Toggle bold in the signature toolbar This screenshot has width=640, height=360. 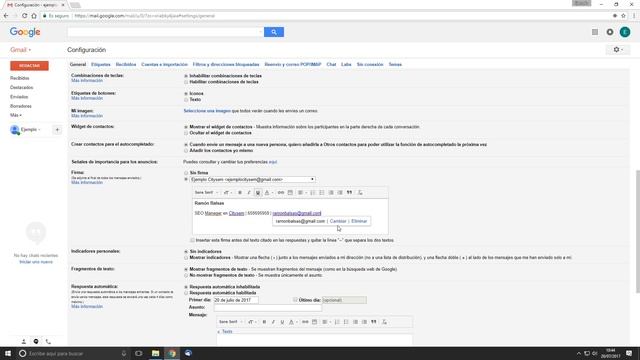[240, 192]
